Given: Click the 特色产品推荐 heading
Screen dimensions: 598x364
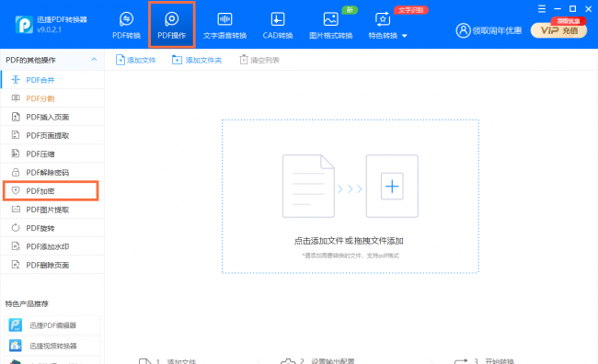Looking at the screenshot, I should [27, 303].
